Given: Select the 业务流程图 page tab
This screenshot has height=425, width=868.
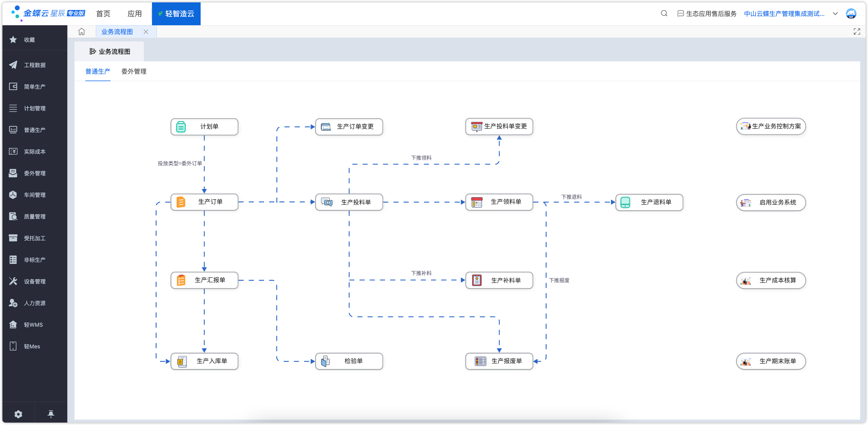Looking at the screenshot, I should 117,32.
